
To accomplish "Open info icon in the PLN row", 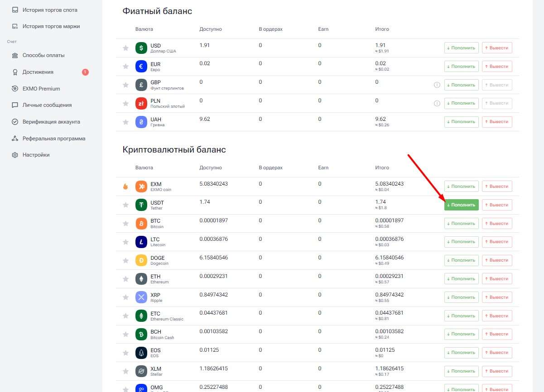I will (x=437, y=103).
